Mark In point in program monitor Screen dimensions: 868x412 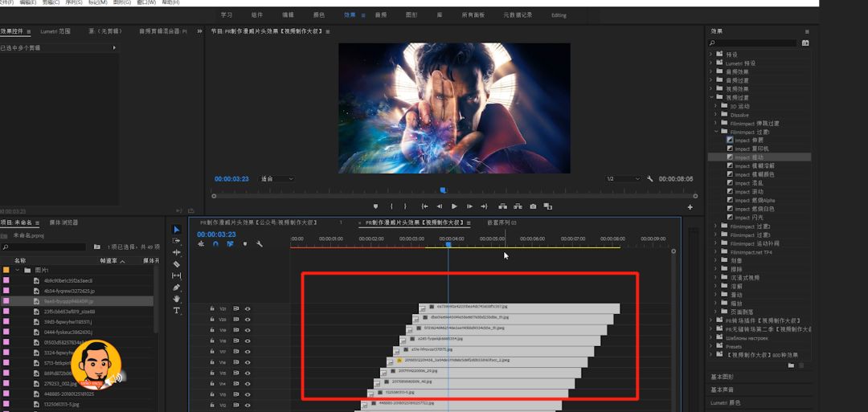point(391,206)
